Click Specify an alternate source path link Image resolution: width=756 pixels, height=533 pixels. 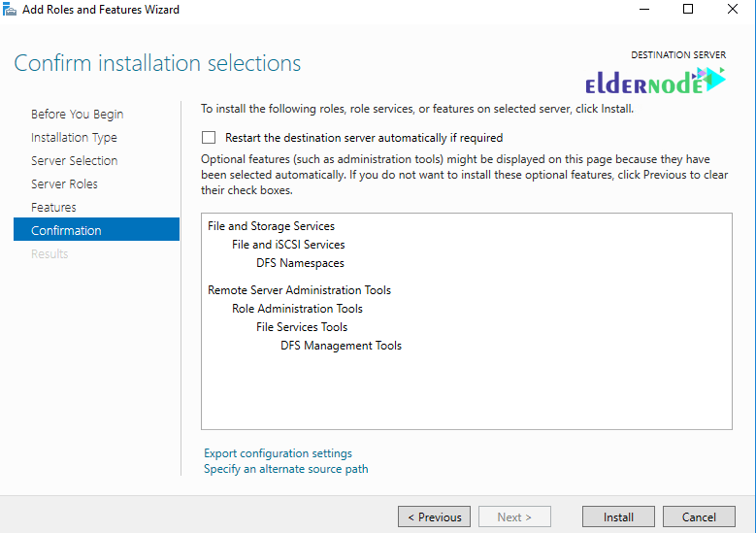[x=286, y=469]
